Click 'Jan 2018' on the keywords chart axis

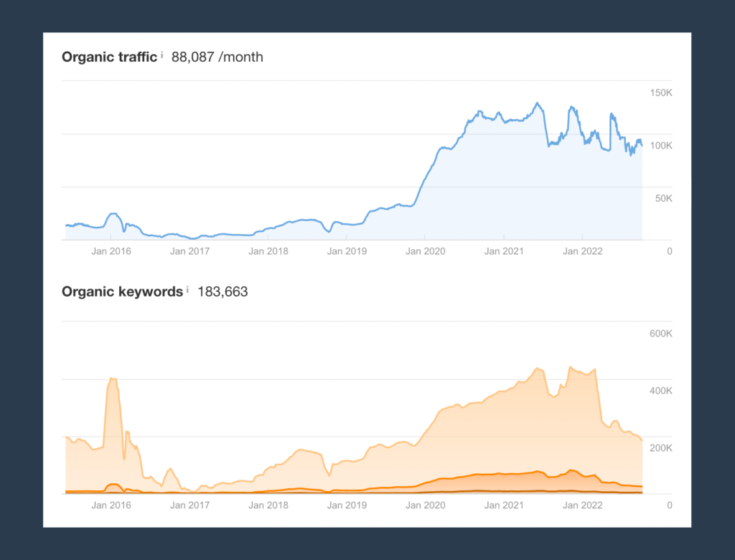pos(268,505)
